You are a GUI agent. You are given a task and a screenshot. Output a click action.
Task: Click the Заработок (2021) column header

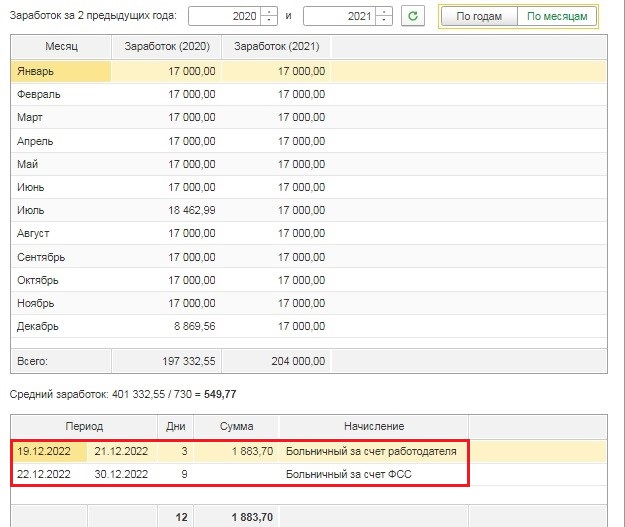tap(277, 47)
